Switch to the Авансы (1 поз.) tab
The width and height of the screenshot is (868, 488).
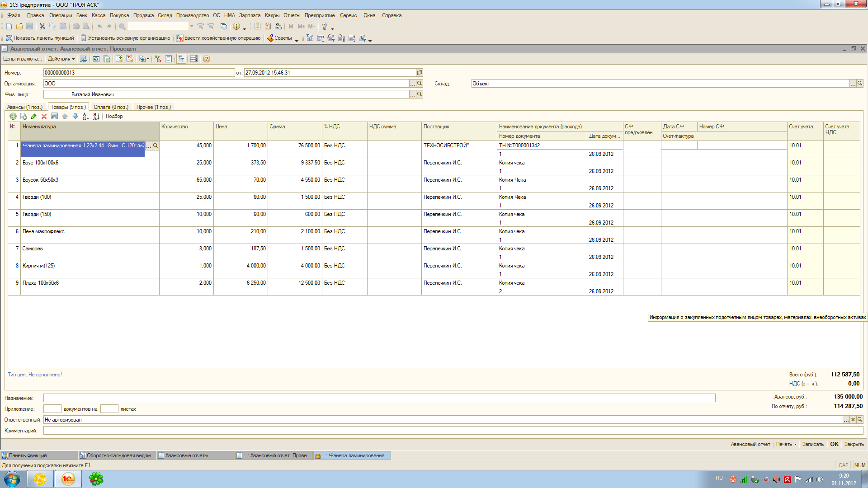click(25, 107)
